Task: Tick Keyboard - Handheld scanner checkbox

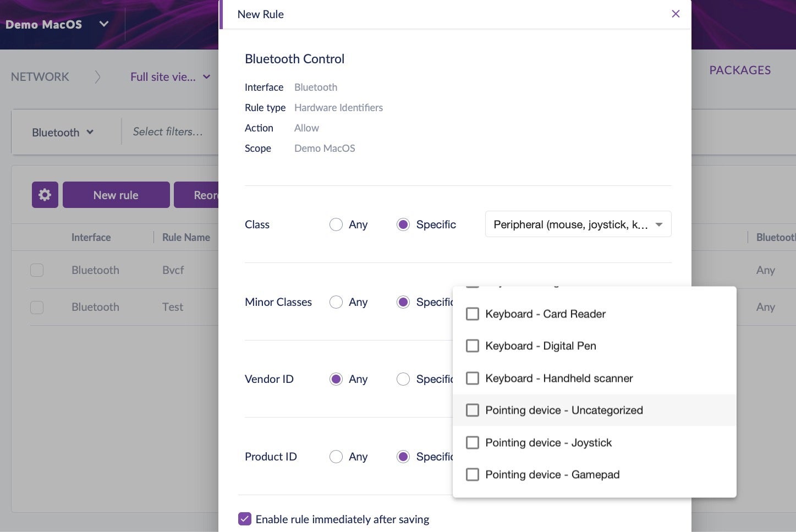Action: pos(473,379)
